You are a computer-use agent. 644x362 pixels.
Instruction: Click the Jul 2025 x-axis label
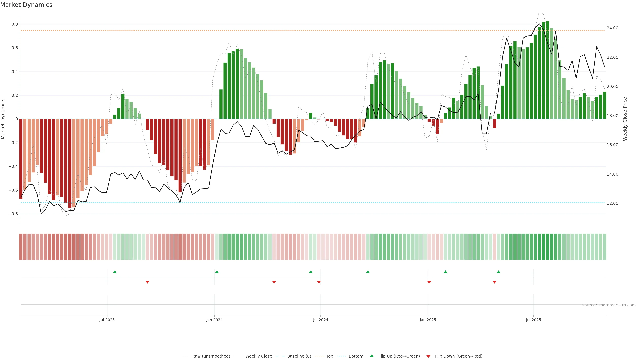click(533, 320)
